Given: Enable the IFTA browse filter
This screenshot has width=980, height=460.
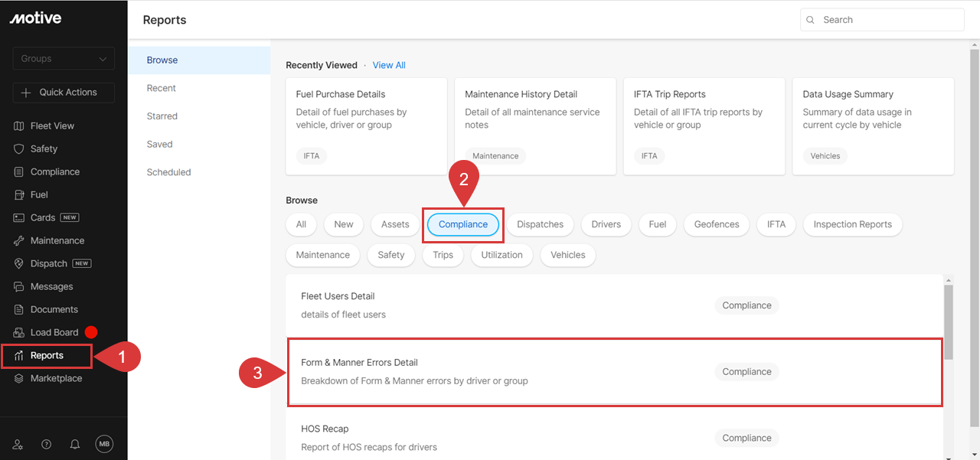Looking at the screenshot, I should click(x=776, y=224).
